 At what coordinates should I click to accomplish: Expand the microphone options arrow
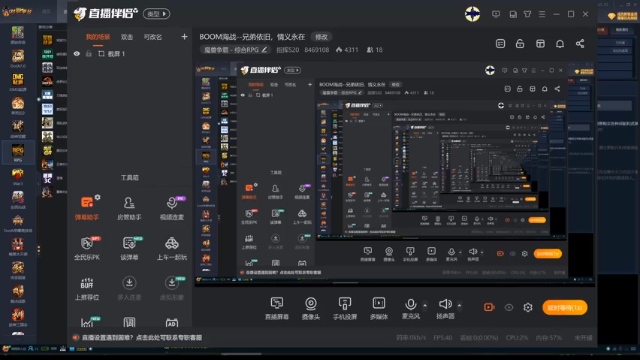pyautogui.click(x=425, y=305)
